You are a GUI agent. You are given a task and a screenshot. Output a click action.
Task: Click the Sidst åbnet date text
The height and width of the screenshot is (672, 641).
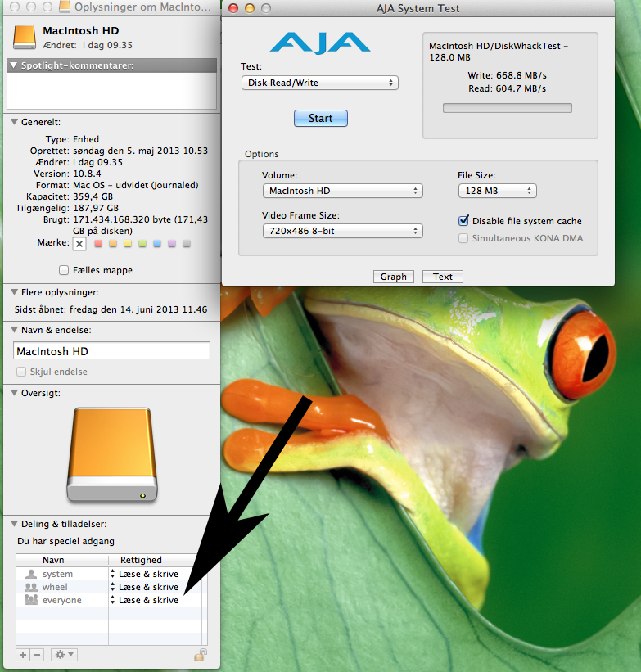click(x=138, y=309)
